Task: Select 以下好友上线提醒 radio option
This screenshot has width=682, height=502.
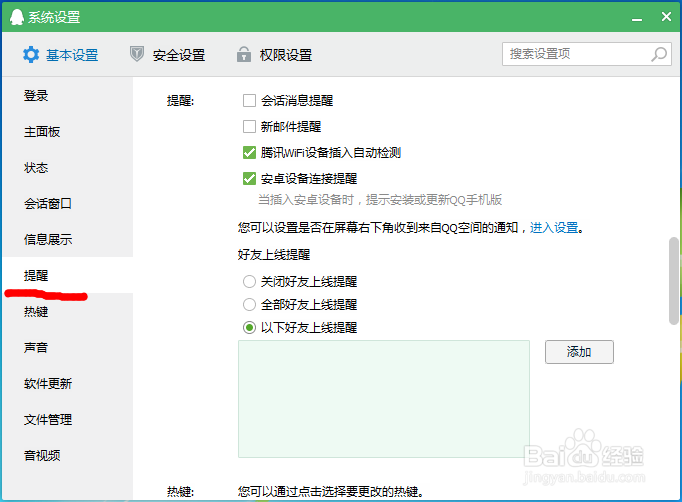Action: [x=249, y=328]
